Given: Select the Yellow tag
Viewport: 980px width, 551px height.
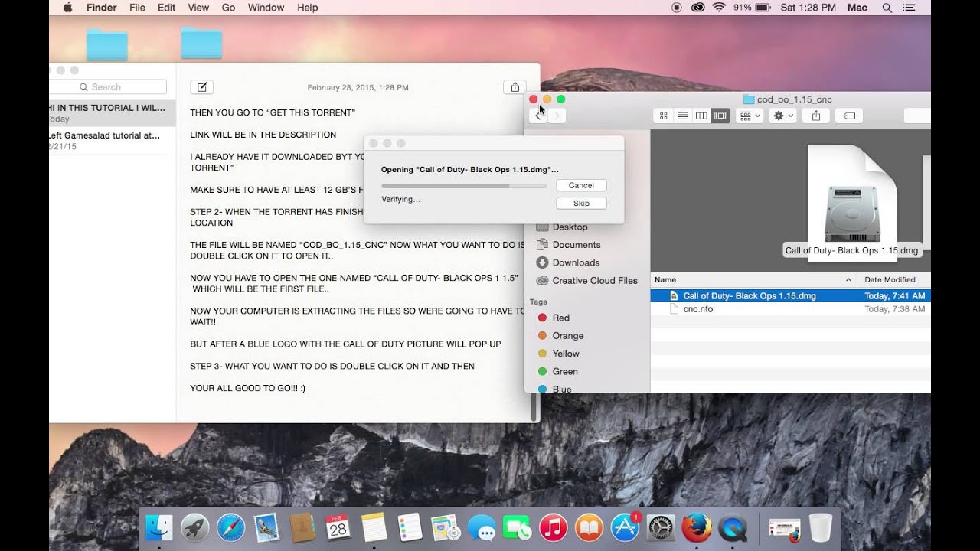Looking at the screenshot, I should point(566,354).
